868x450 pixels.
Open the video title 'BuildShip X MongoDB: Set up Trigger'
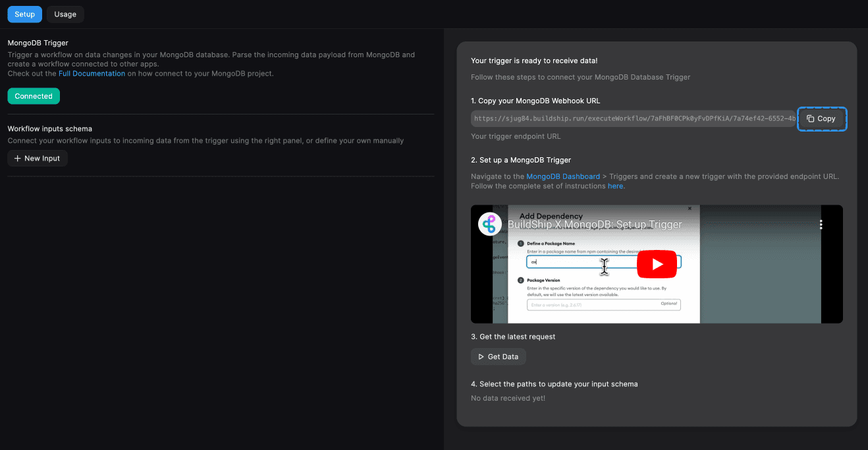(595, 224)
